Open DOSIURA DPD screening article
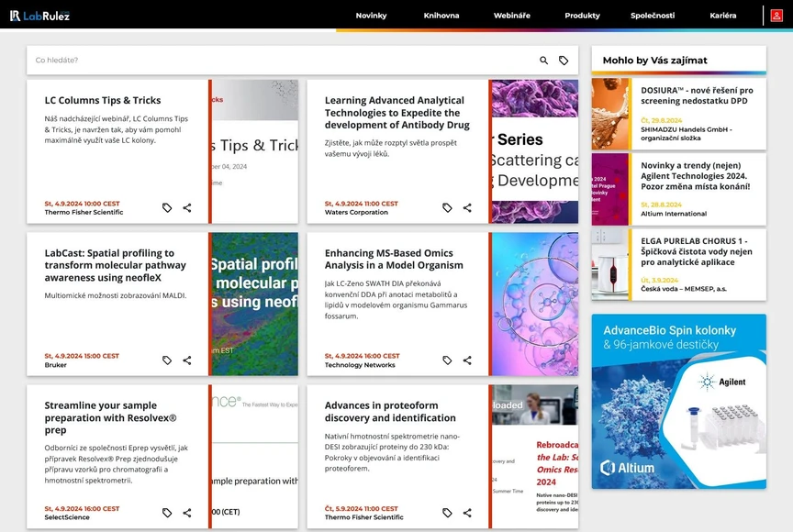793x532 pixels. (x=697, y=95)
